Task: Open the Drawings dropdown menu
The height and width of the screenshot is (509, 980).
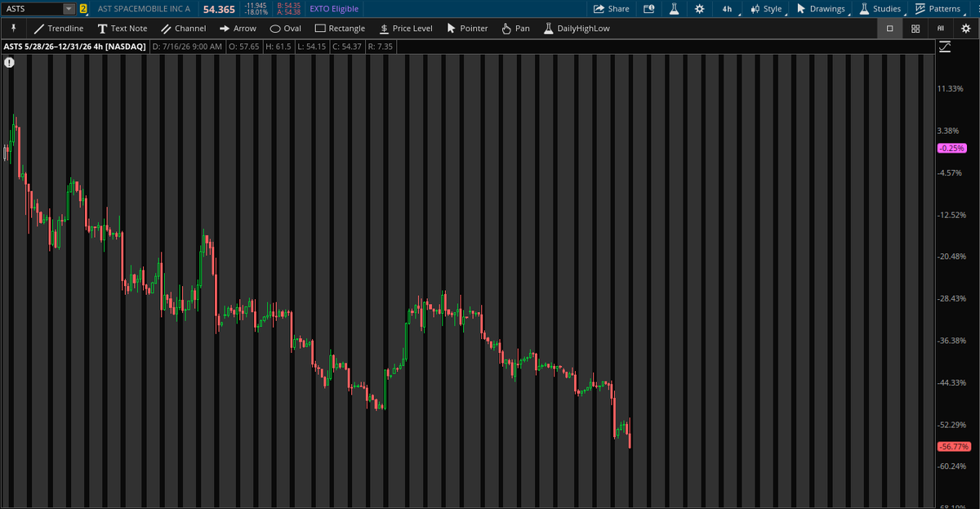Action: coord(821,9)
